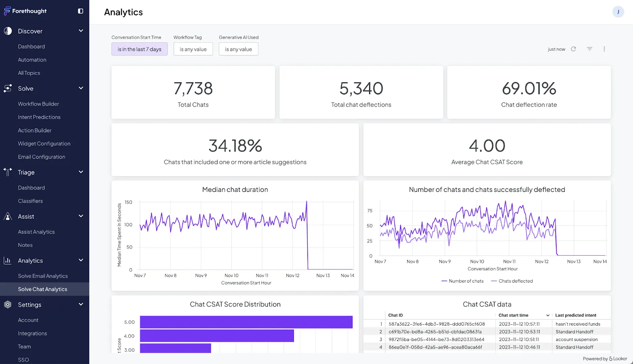Open the three-dot dashboard actions menu
The width and height of the screenshot is (633, 364).
pos(604,49)
